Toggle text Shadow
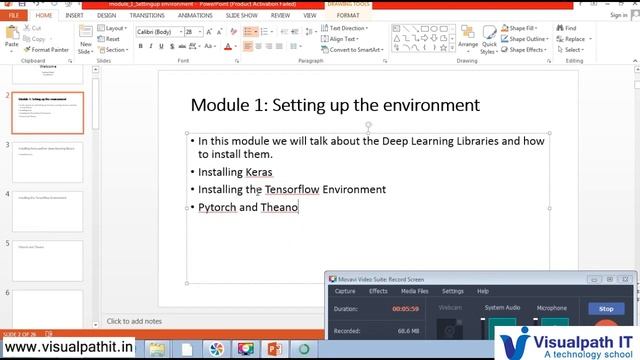 [x=172, y=46]
